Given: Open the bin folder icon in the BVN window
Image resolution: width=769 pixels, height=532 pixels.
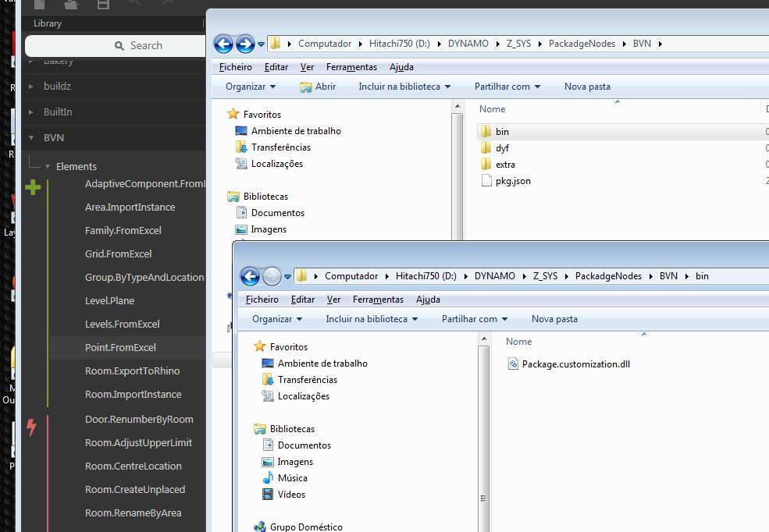Looking at the screenshot, I should pos(488,131).
